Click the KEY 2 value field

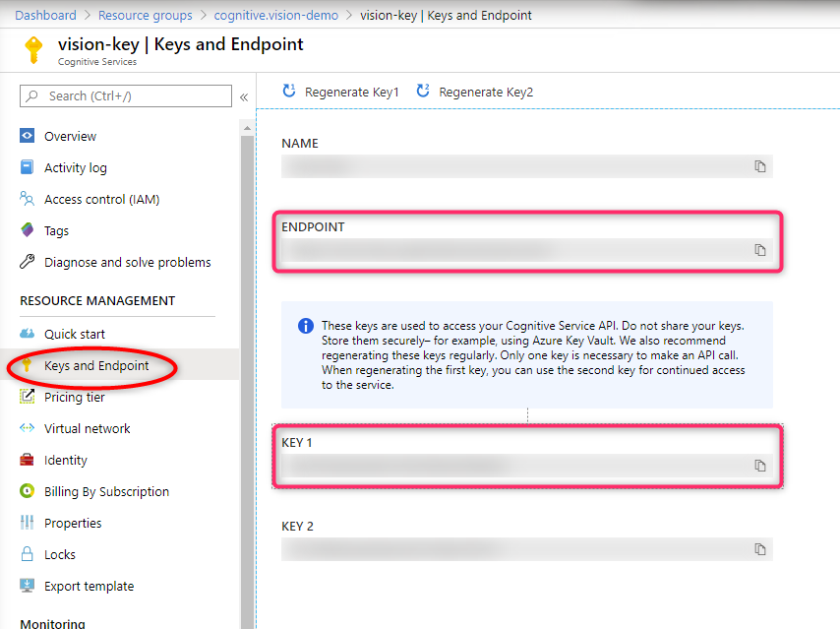click(527, 549)
